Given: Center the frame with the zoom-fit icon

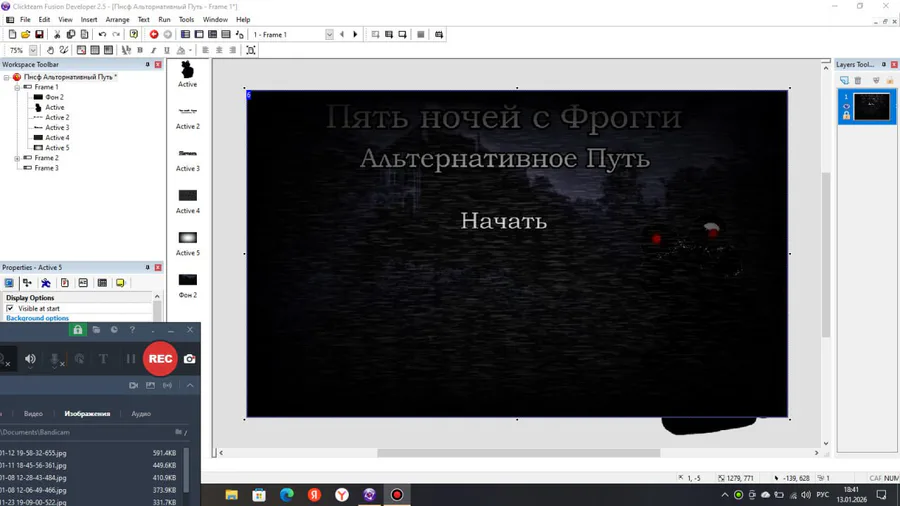Looking at the screenshot, I should 251,50.
